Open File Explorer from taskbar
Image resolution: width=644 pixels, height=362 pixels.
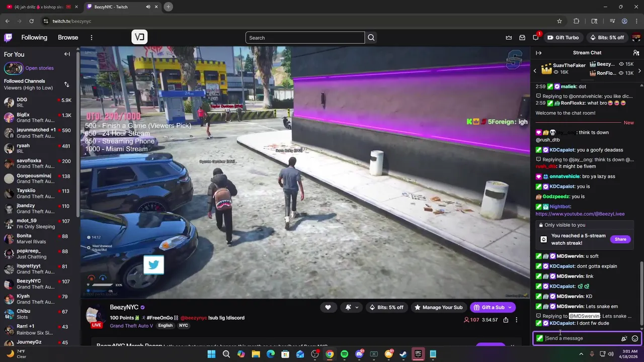coord(256,354)
